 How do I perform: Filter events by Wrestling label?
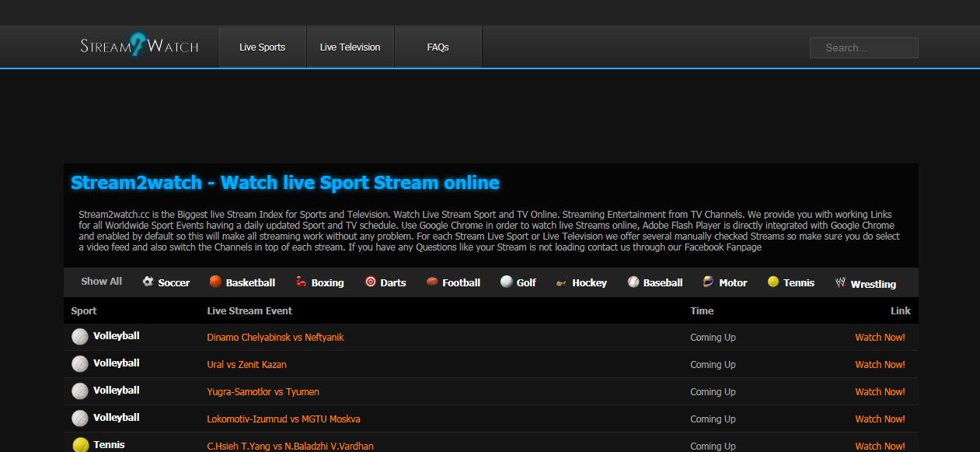point(874,284)
